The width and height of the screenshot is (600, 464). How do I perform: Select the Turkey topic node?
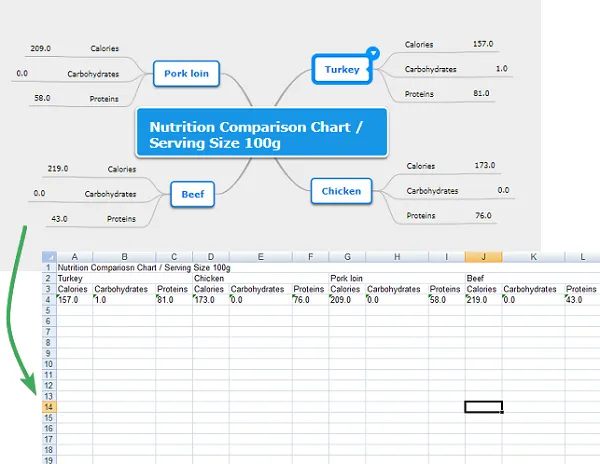(340, 70)
